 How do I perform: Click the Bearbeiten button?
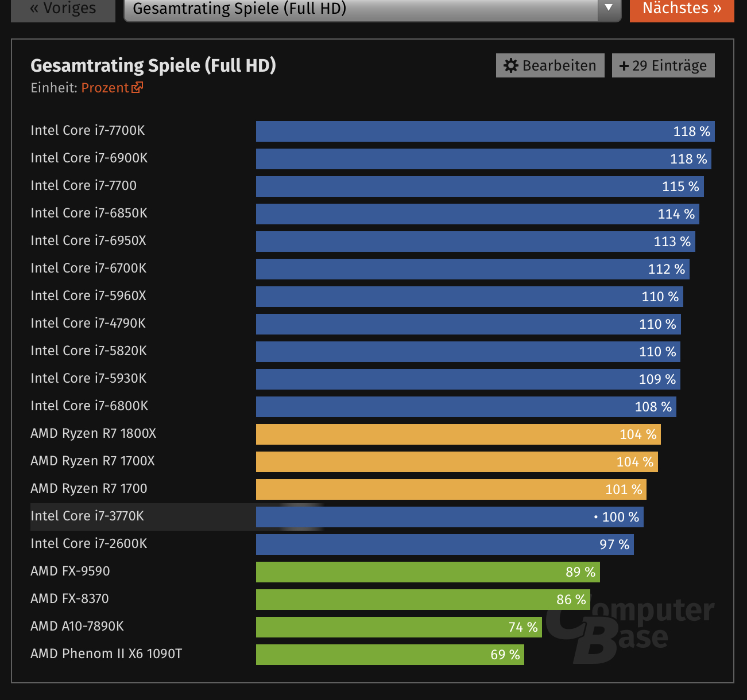550,65
